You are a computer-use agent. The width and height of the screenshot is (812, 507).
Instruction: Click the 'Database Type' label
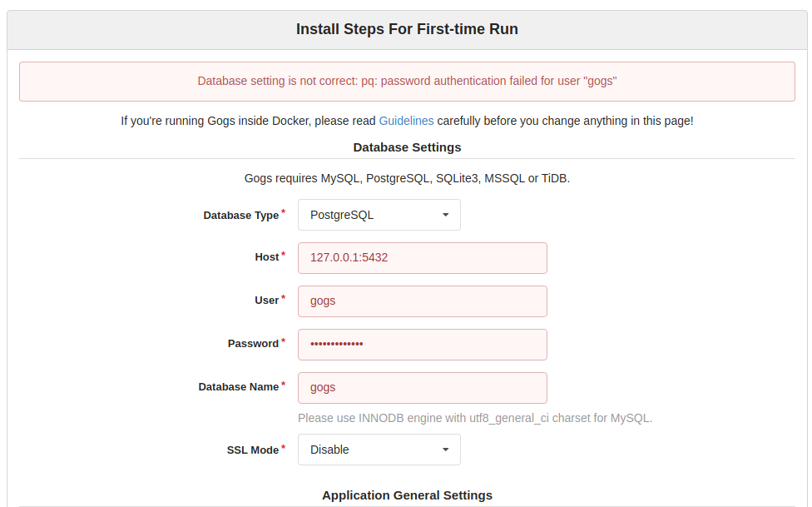click(x=240, y=215)
